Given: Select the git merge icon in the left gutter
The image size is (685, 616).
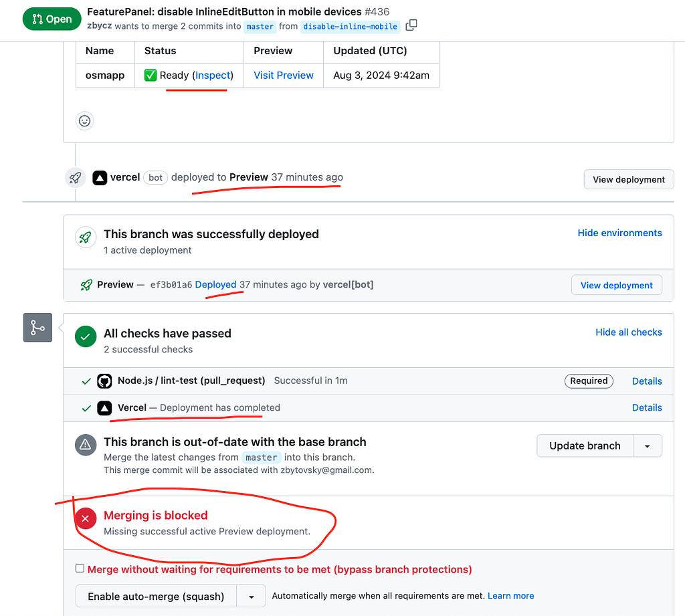Looking at the screenshot, I should tap(37, 327).
